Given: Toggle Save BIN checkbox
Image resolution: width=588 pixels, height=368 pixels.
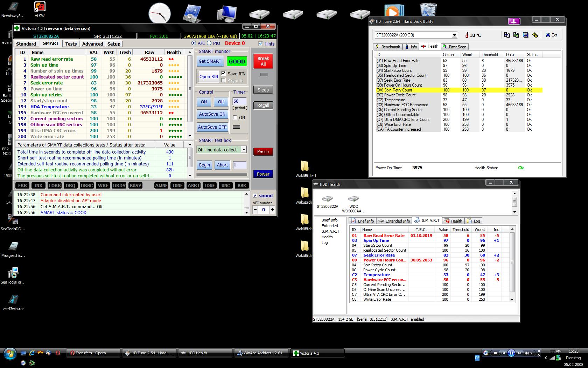Looking at the screenshot, I should tap(224, 74).
